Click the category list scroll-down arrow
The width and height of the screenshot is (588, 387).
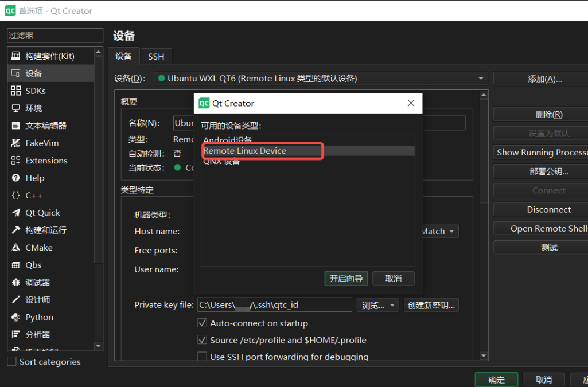[x=98, y=346]
